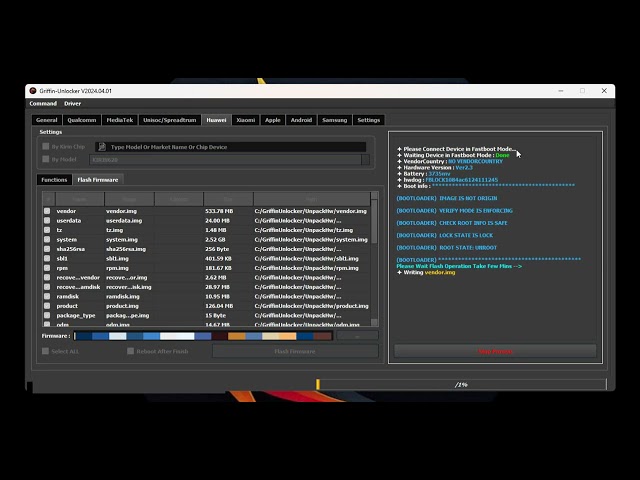Open the Settings tab
640x480 pixels.
[x=369, y=120]
